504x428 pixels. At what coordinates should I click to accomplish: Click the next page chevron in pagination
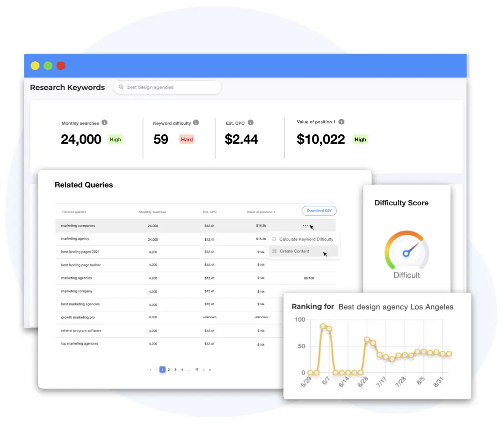tap(204, 370)
